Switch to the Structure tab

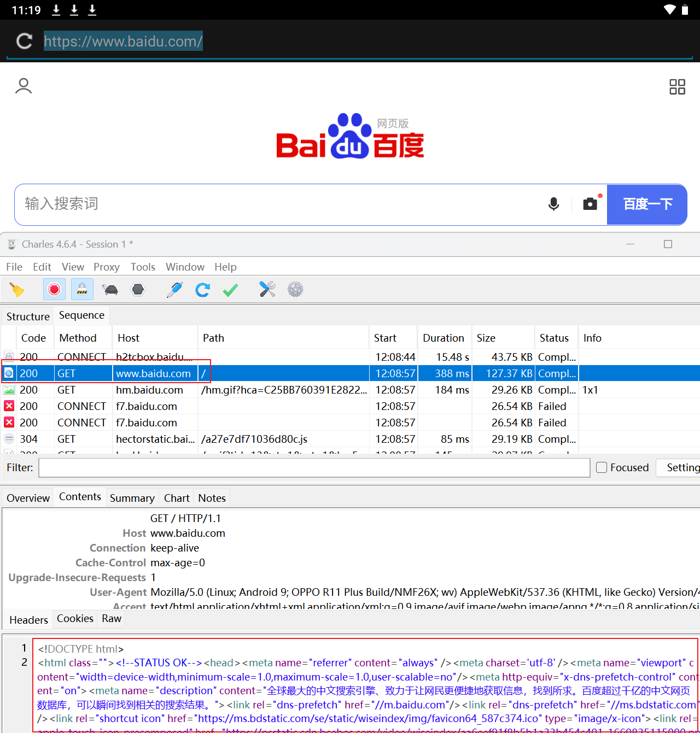(x=28, y=316)
